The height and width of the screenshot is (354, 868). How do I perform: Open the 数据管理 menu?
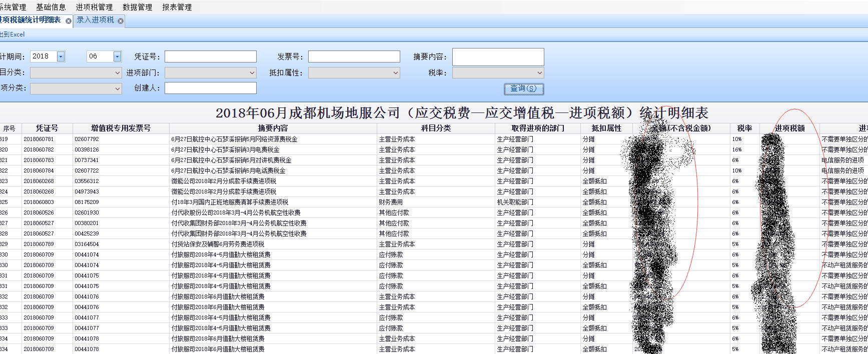click(137, 7)
